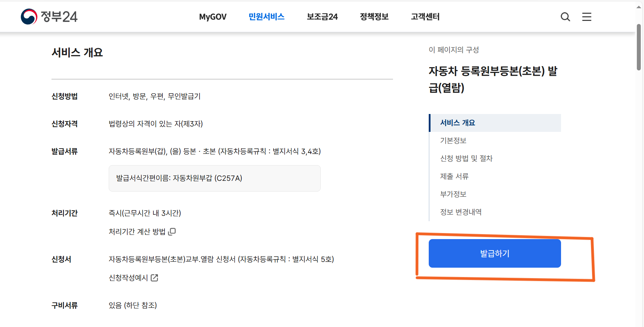
Task: Click the 신청방법 row label
Action: (x=64, y=96)
